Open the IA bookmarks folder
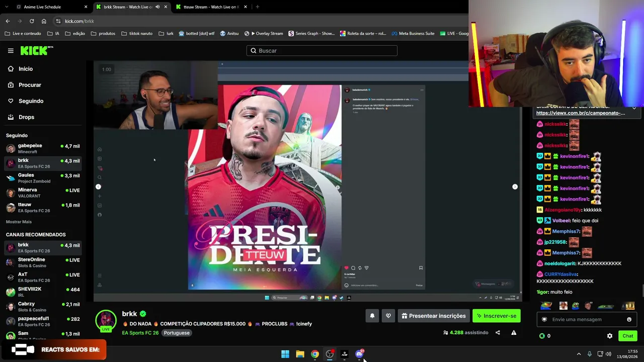 point(53,34)
